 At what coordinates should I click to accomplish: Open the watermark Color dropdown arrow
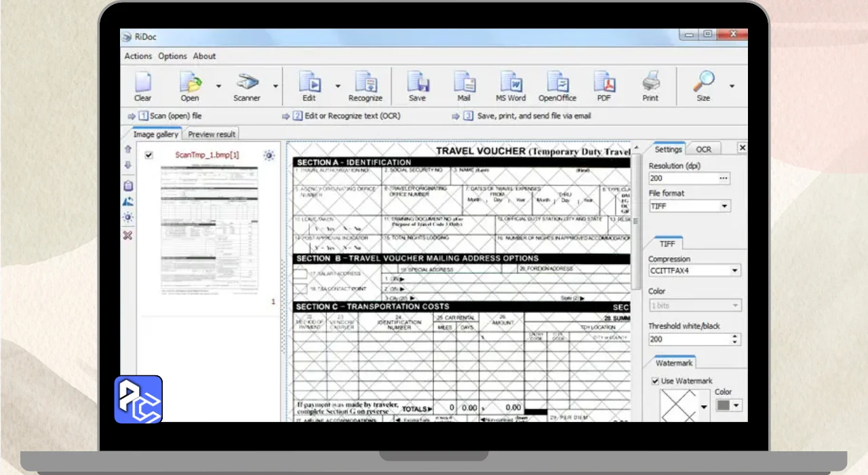[x=736, y=406]
